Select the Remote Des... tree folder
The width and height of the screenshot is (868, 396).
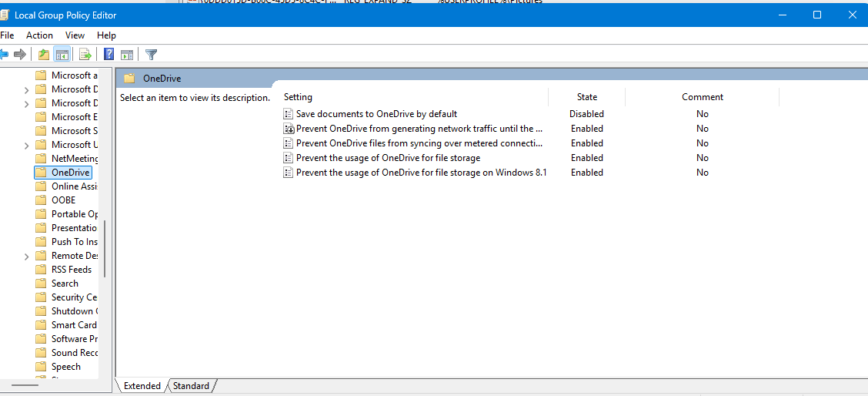click(x=67, y=256)
